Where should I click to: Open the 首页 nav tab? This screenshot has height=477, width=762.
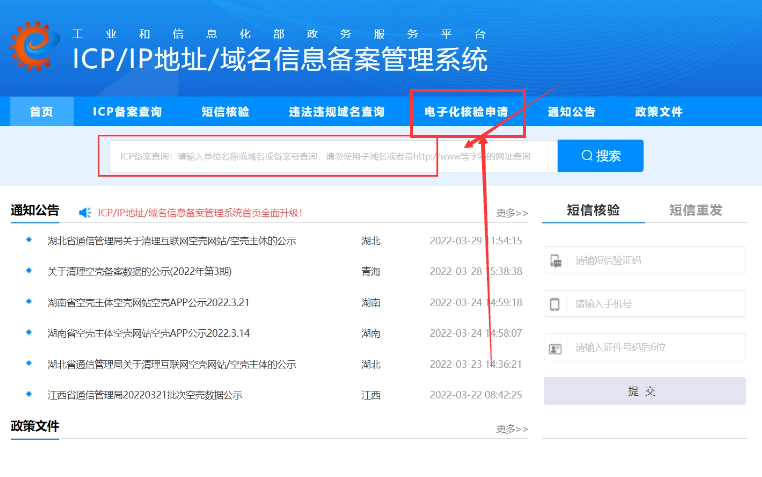pos(42,112)
